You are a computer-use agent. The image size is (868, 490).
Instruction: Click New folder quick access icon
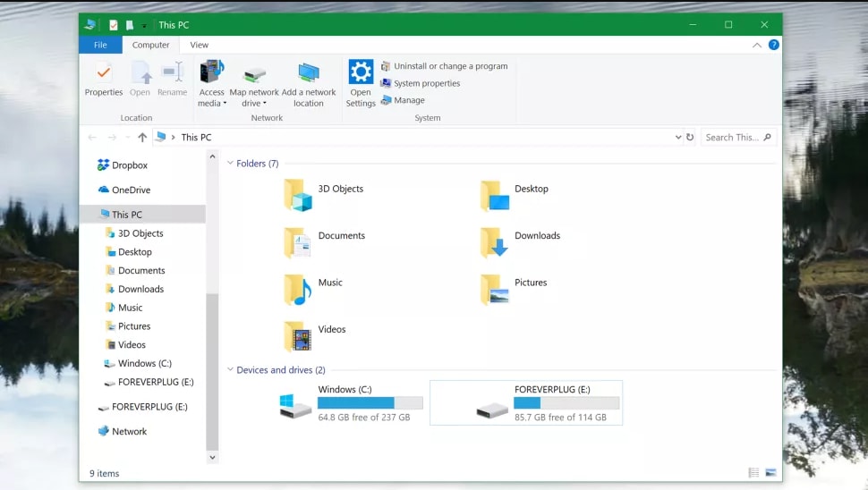click(130, 25)
